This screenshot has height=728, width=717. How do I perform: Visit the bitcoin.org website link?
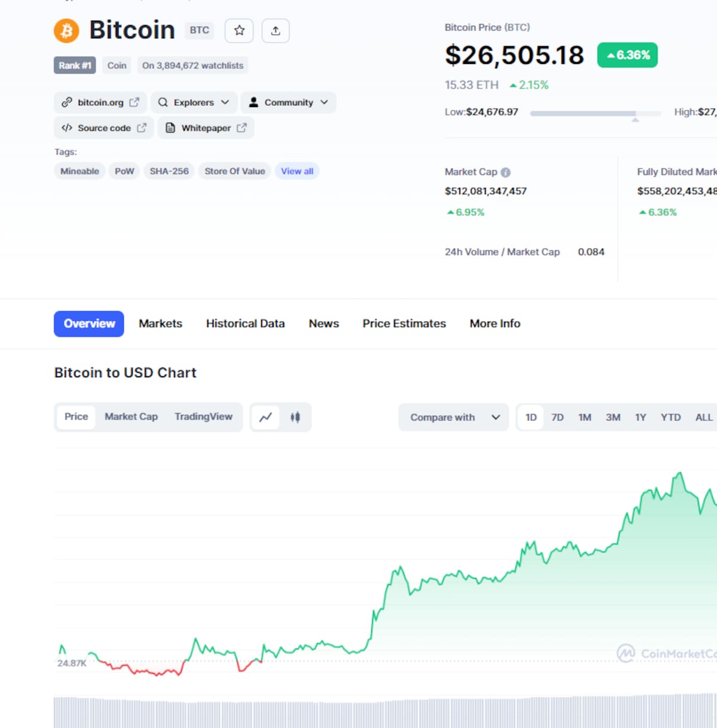(x=100, y=102)
